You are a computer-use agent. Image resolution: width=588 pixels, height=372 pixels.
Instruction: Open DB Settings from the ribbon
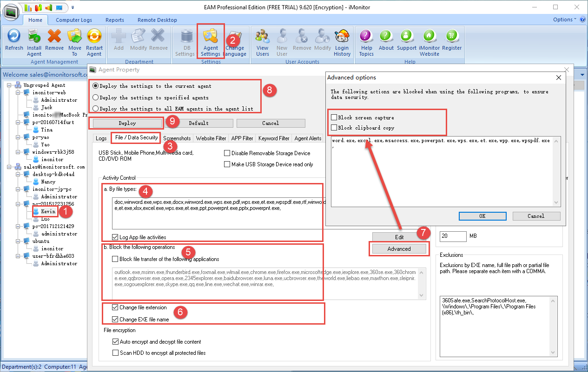(x=185, y=42)
